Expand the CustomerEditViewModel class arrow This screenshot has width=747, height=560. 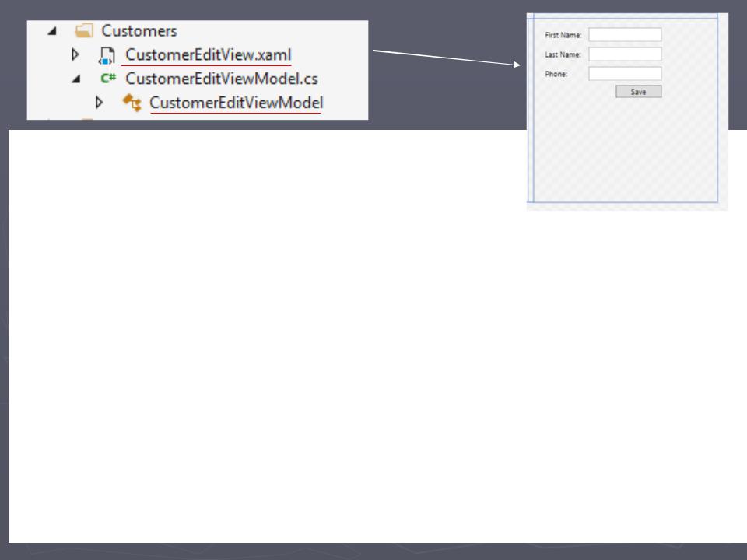99,103
